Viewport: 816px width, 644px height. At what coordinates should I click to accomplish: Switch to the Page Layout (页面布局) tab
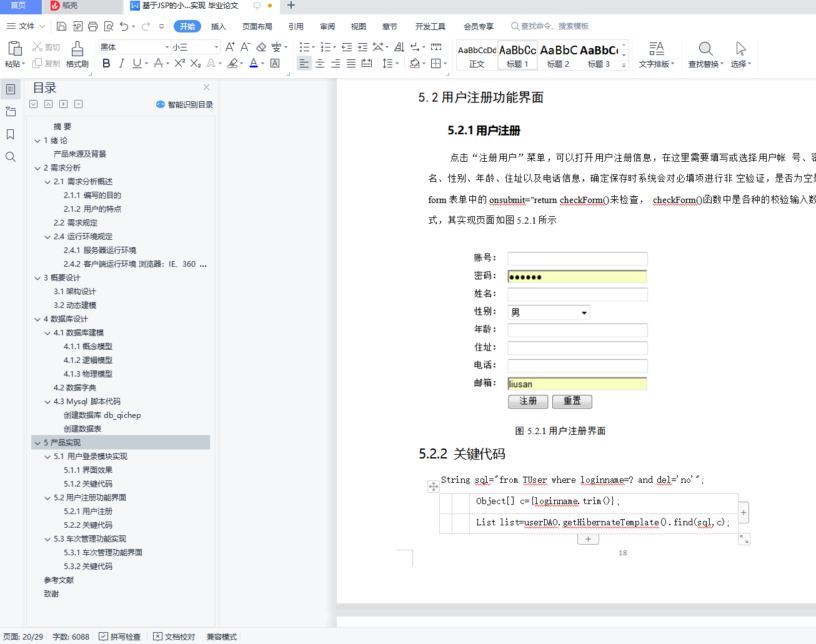pyautogui.click(x=257, y=26)
